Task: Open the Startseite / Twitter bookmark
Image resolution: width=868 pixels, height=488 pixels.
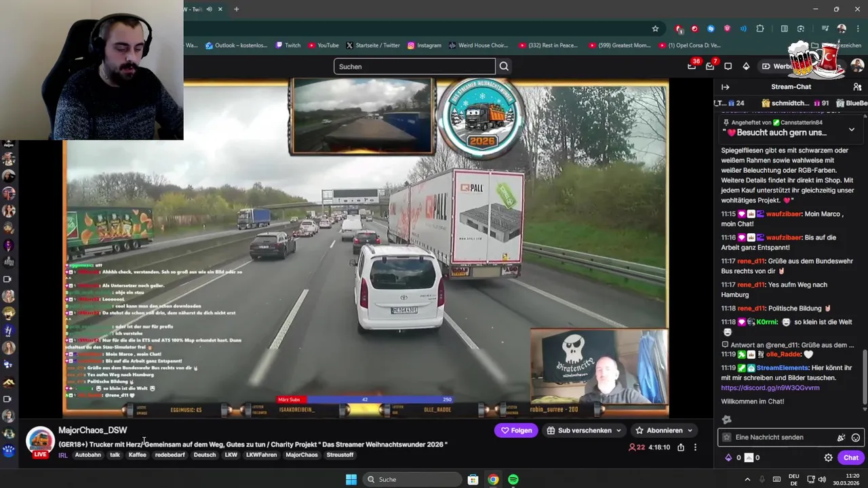Action: tap(373, 45)
